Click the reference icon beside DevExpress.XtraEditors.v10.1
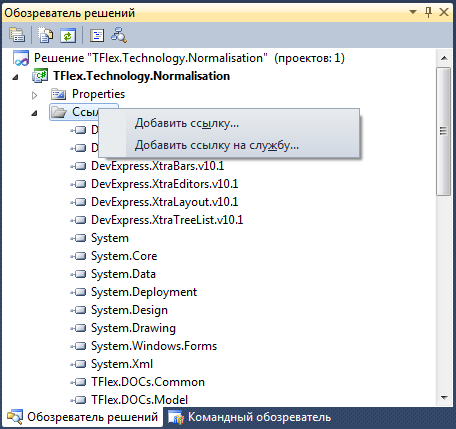Image resolution: width=456 pixels, height=429 pixels. point(78,184)
